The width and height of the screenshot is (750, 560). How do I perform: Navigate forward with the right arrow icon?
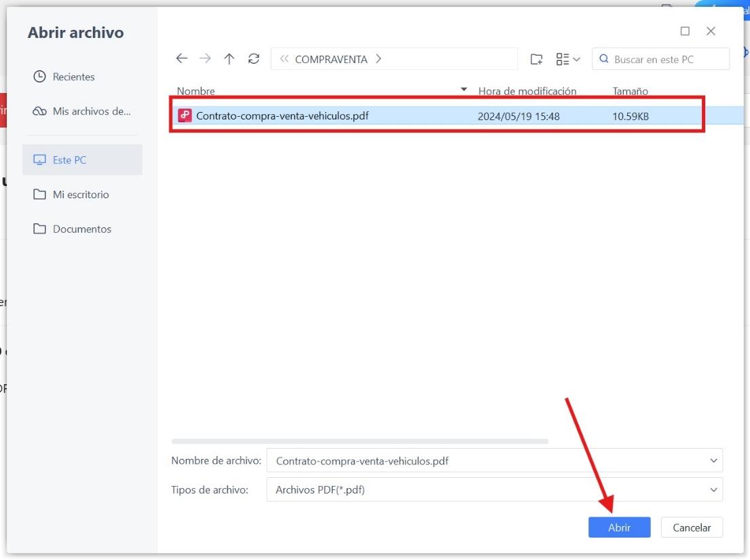click(206, 58)
